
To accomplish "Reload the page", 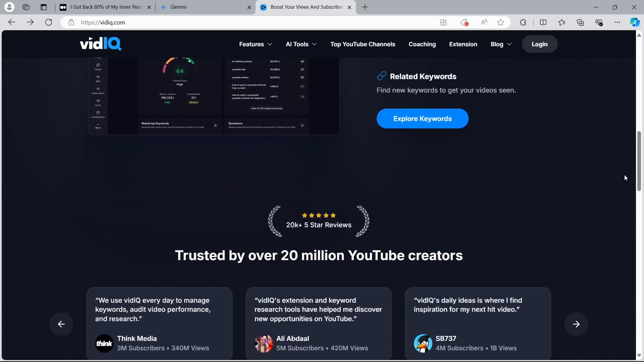I will 49,22.
